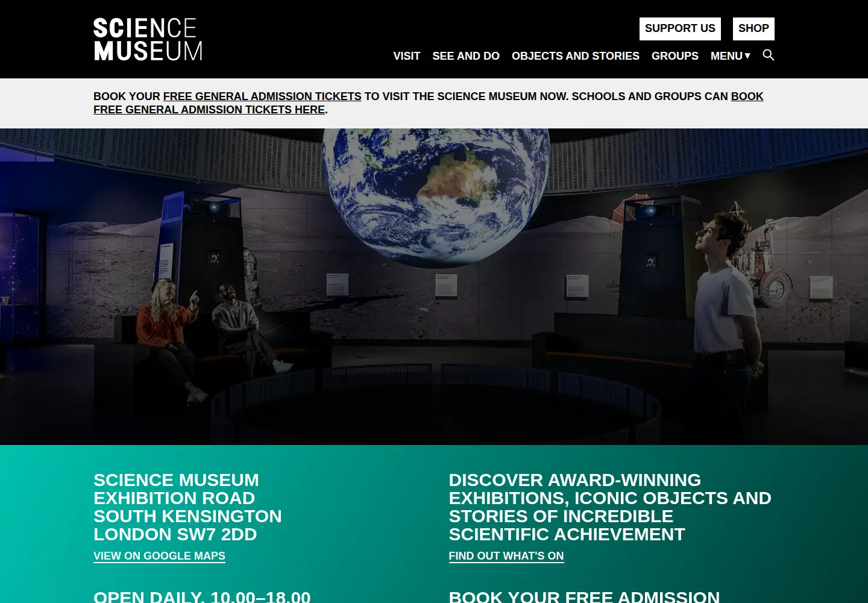Click the hero image of the Earth globe
This screenshot has height=603, width=868.
click(x=434, y=286)
